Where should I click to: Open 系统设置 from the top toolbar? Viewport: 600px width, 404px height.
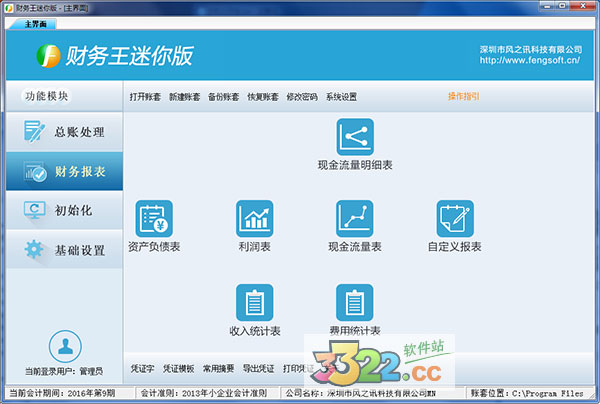coord(341,97)
